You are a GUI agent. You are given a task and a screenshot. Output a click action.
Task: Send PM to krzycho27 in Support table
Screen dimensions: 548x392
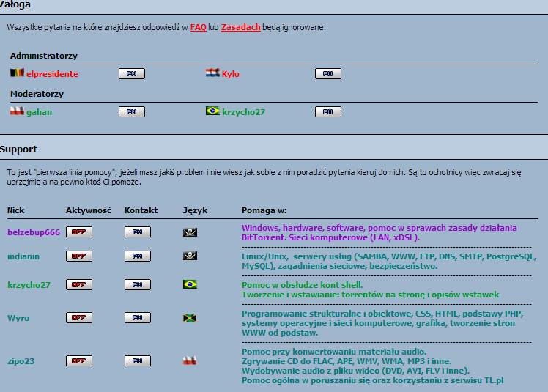[138, 284]
